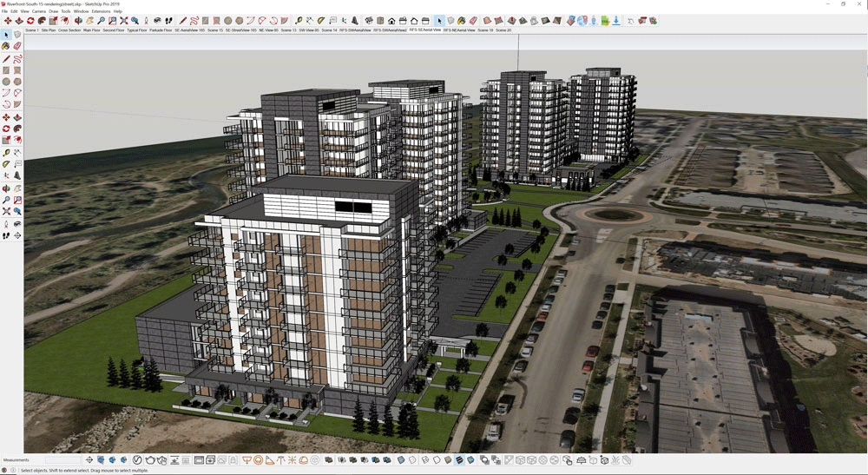
Task: Select the Scale tool in the left tool set
Action: (6, 139)
